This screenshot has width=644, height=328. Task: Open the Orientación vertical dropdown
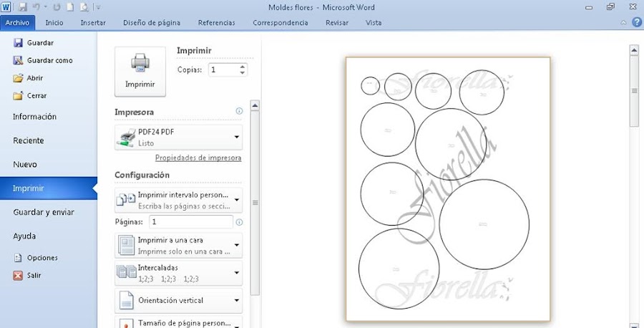pyautogui.click(x=178, y=301)
